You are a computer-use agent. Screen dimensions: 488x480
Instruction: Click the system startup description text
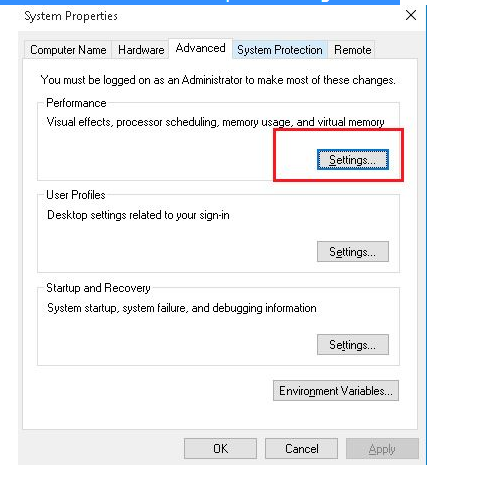click(x=182, y=308)
